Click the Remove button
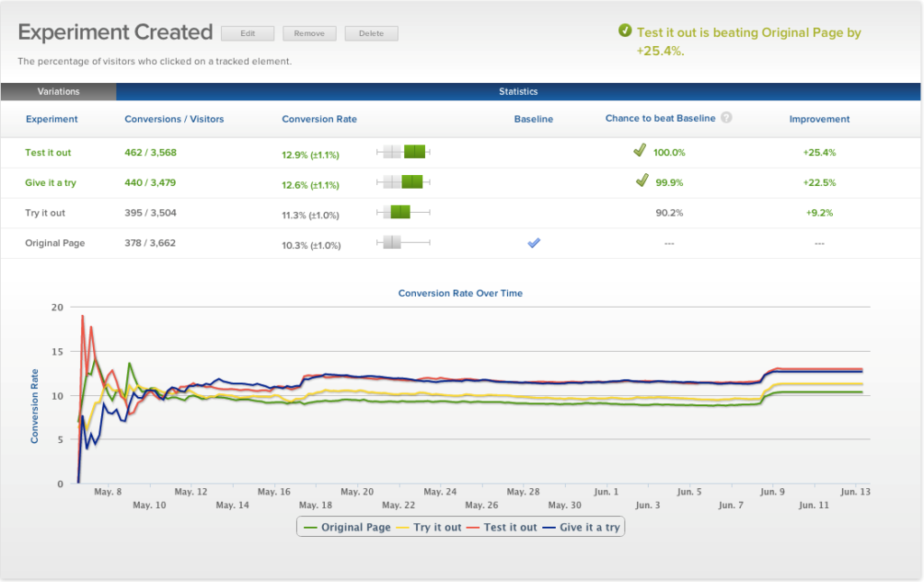Screen dimensions: 924x582 [x=310, y=33]
